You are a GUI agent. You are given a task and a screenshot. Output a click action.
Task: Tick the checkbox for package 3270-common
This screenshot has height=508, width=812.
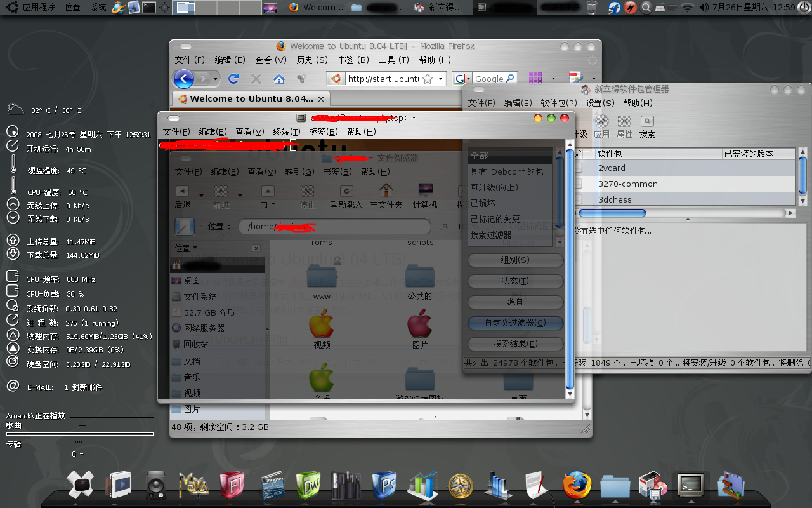tap(578, 184)
